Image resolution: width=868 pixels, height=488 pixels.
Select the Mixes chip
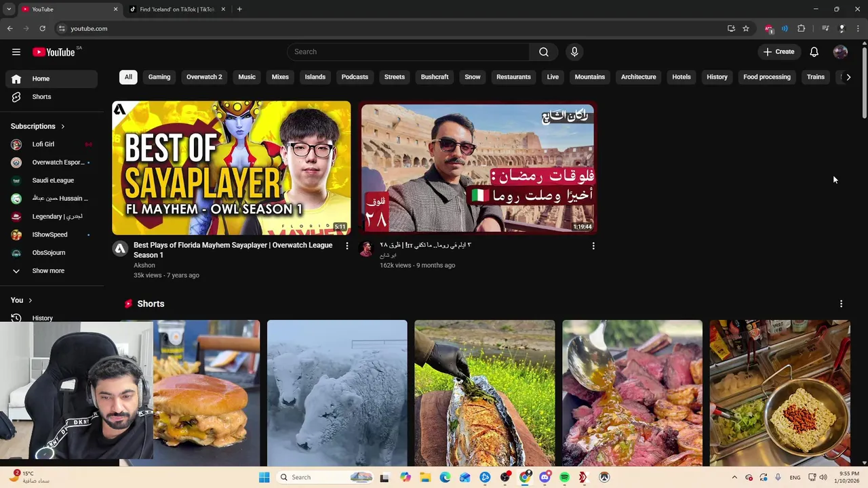click(280, 77)
